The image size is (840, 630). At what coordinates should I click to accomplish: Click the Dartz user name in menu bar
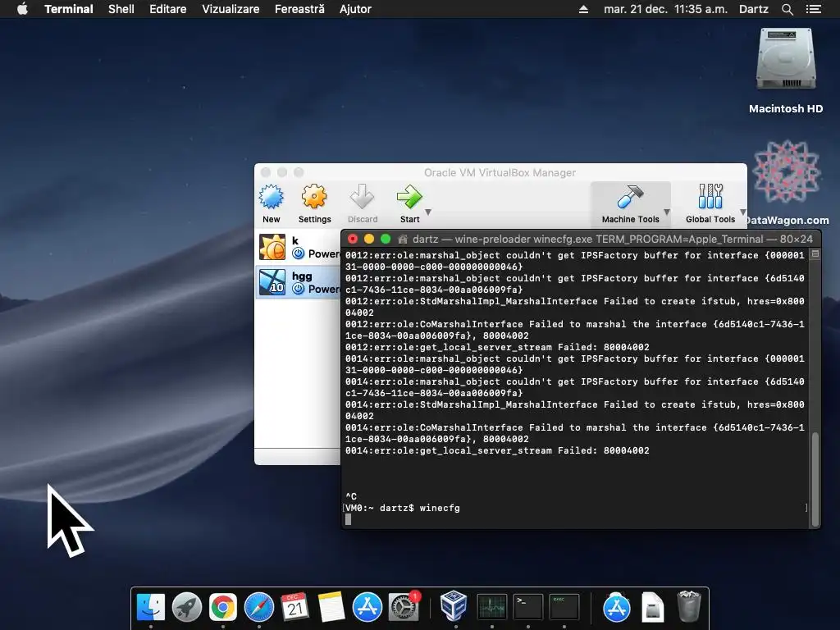pos(753,9)
